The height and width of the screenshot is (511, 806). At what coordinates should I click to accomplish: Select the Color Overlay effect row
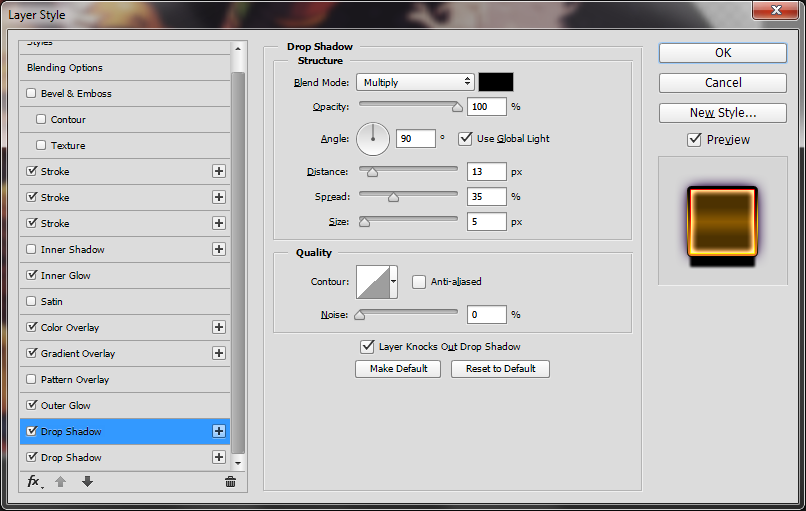click(x=125, y=327)
